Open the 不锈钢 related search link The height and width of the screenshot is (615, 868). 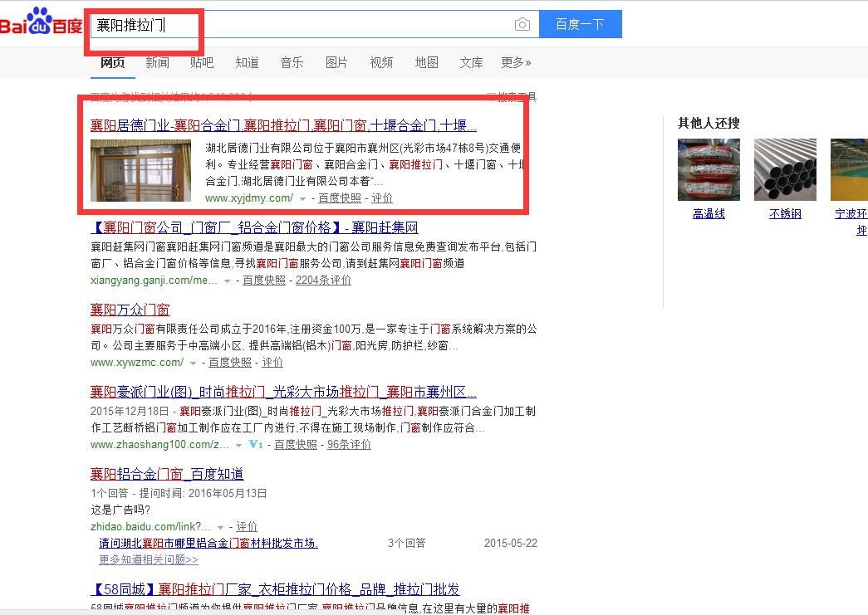pyautogui.click(x=785, y=214)
